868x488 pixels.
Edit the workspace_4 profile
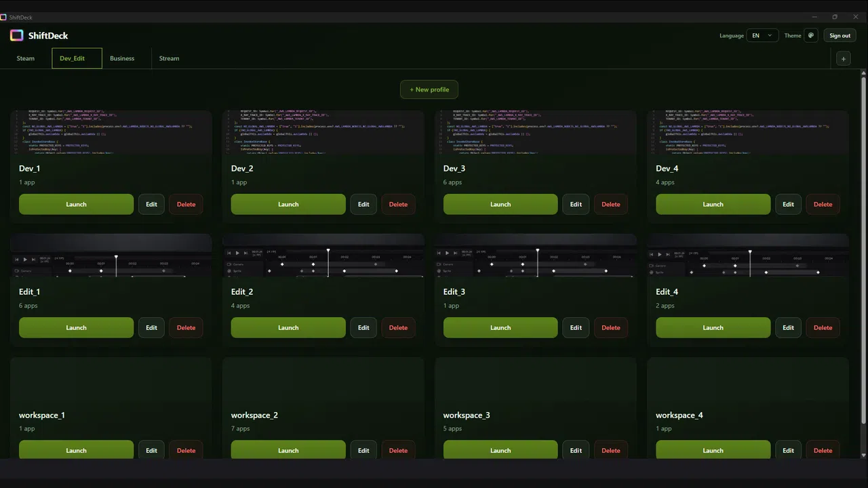click(x=788, y=449)
